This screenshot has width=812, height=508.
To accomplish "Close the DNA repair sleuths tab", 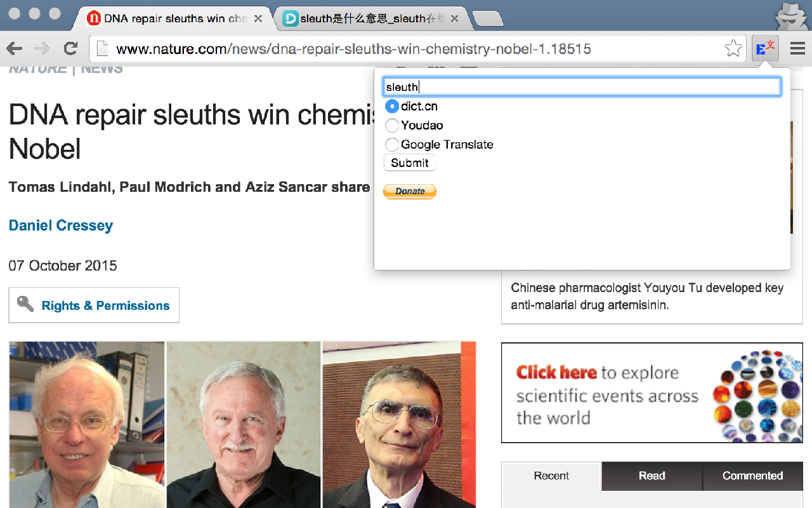I will 258,19.
